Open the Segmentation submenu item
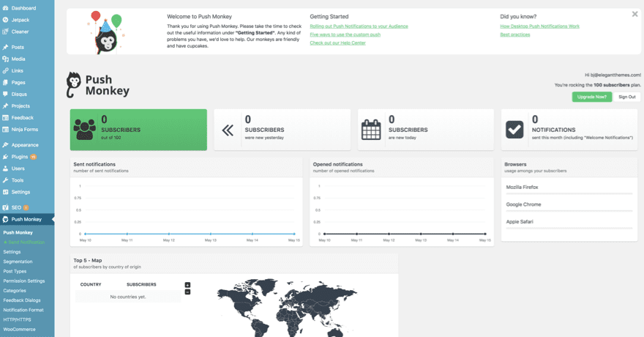This screenshot has height=337, width=644. click(18, 262)
